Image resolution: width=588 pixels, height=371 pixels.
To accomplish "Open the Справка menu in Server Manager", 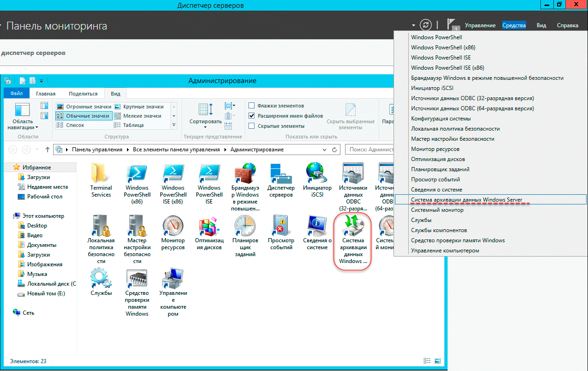I will (x=568, y=25).
